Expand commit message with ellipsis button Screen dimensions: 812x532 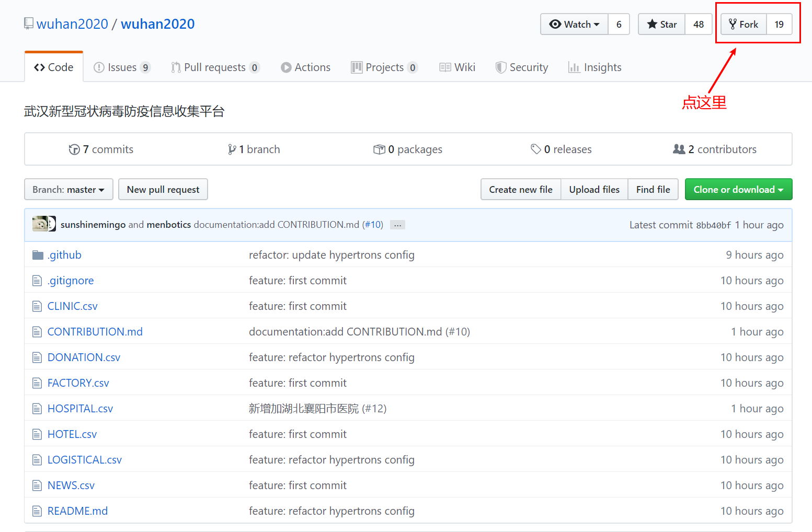pyautogui.click(x=397, y=225)
